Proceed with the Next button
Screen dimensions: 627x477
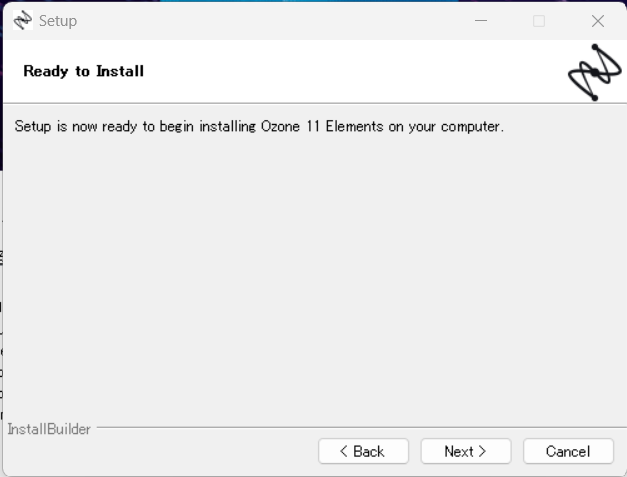(466, 451)
